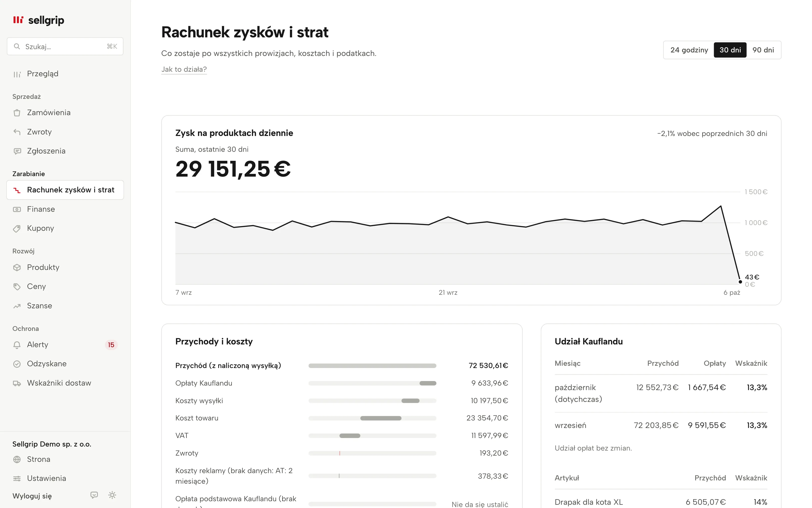Click the Finanse banknote icon
Screen dimensions: 812x508
coord(17,209)
